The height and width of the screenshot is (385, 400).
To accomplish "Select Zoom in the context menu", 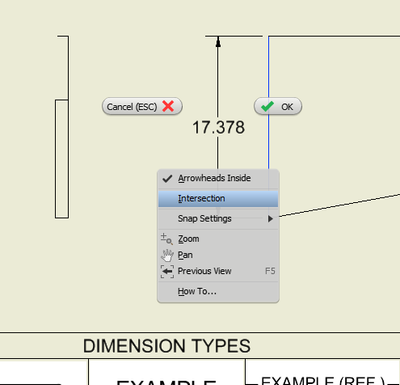I will [218, 239].
